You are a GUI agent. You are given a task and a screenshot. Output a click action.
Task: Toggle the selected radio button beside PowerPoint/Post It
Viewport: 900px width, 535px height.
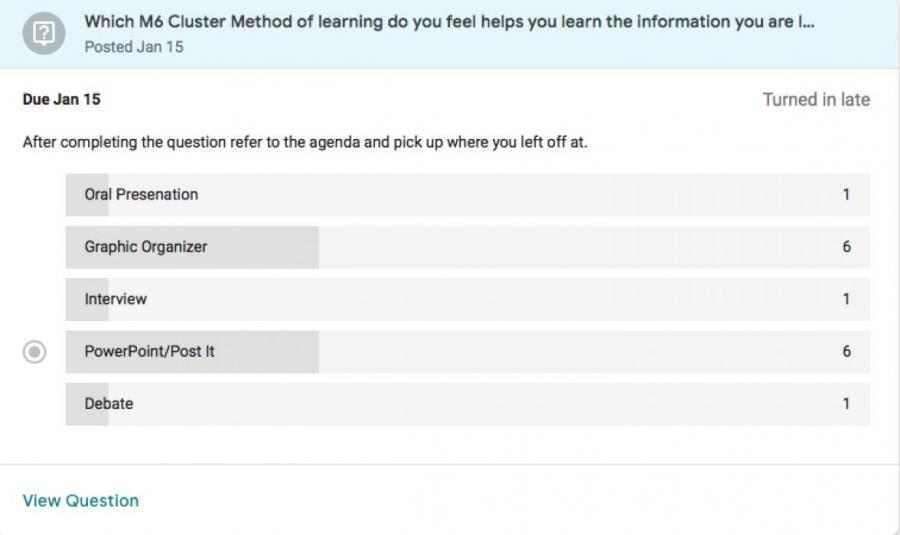coord(34,352)
